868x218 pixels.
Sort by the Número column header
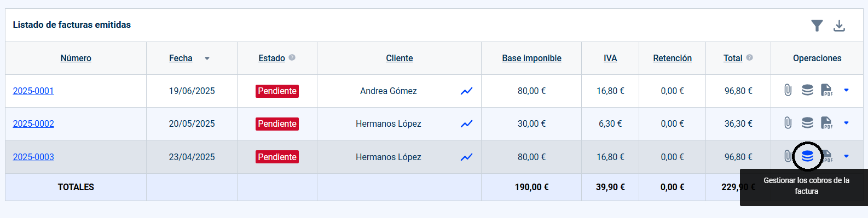point(76,58)
